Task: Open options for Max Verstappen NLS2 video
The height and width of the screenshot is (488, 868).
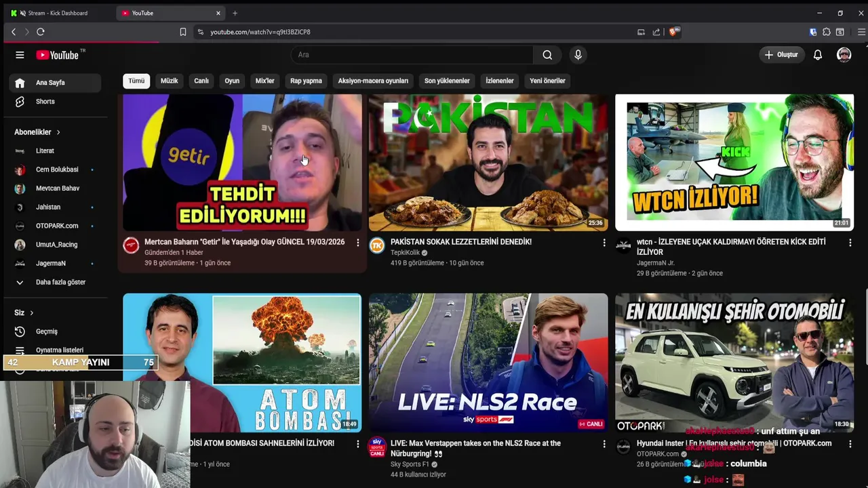Action: (604, 444)
